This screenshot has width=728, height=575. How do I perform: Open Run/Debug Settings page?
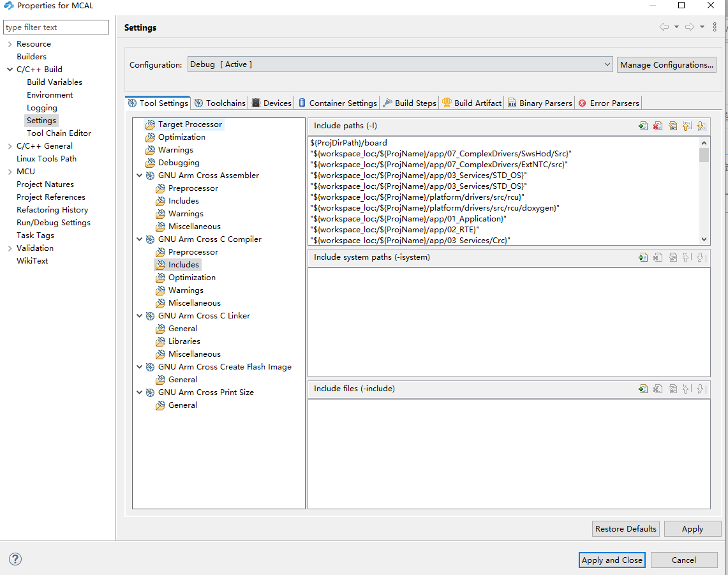54,223
